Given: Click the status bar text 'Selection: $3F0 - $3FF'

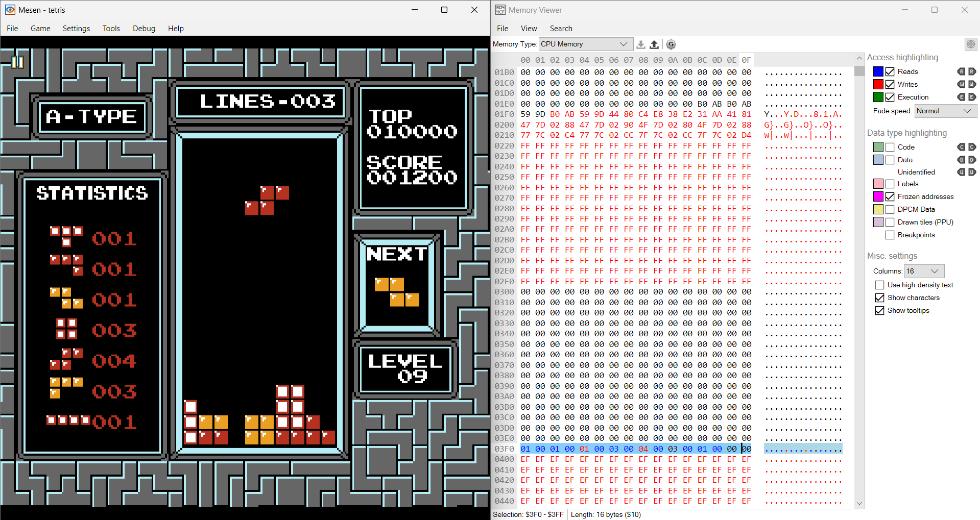Looking at the screenshot, I should (528, 514).
